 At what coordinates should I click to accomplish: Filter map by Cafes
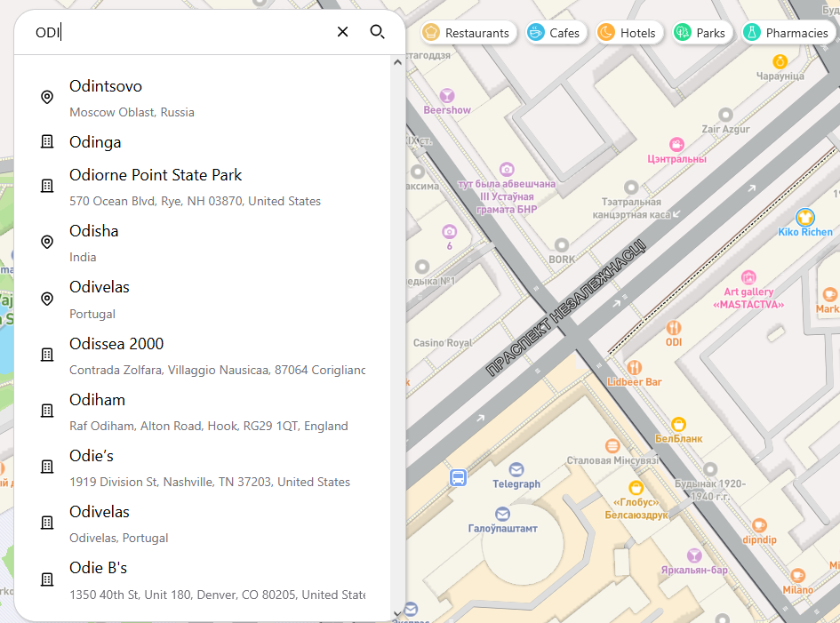click(554, 33)
